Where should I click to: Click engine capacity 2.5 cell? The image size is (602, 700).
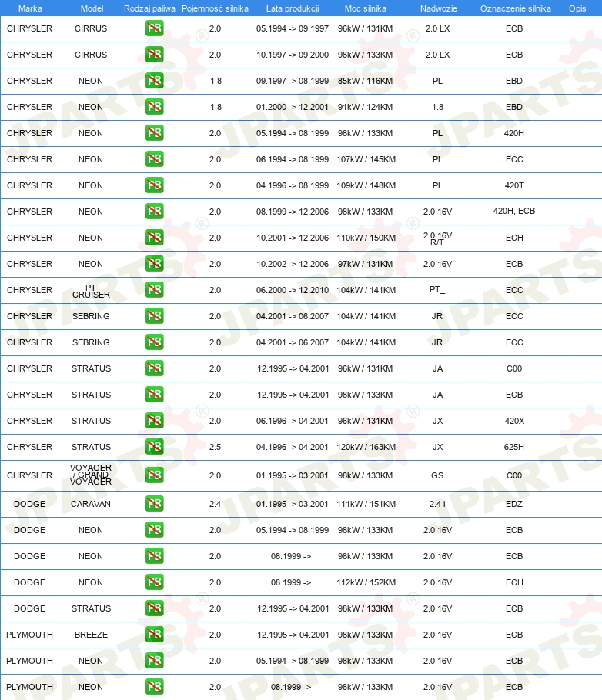tap(215, 448)
